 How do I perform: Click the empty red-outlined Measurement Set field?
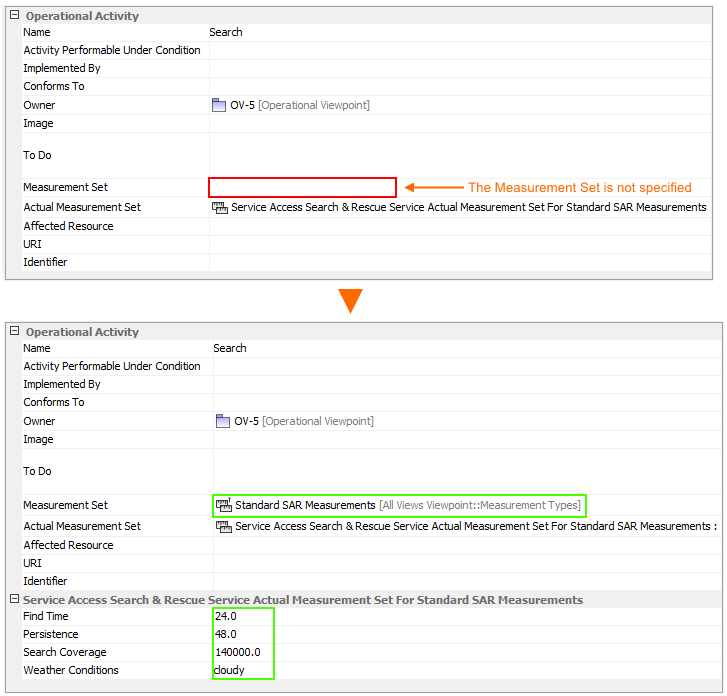(x=302, y=187)
